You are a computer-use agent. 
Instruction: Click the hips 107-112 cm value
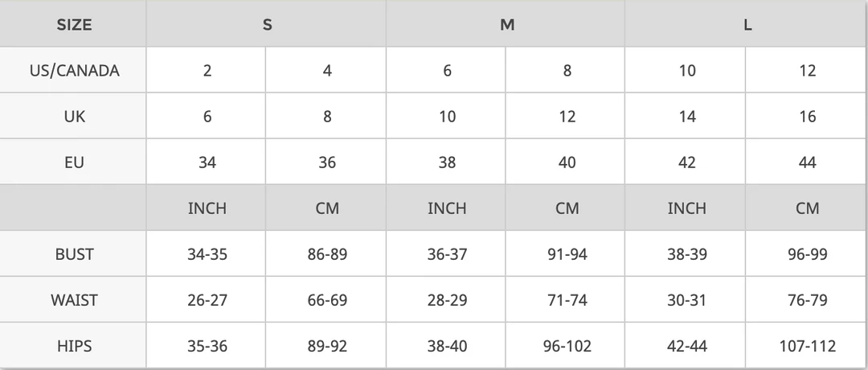pyautogui.click(x=807, y=347)
